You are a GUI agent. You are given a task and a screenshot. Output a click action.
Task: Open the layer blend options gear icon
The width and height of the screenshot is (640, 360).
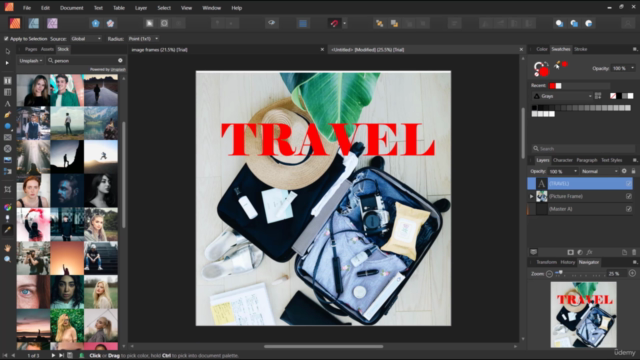(624, 171)
